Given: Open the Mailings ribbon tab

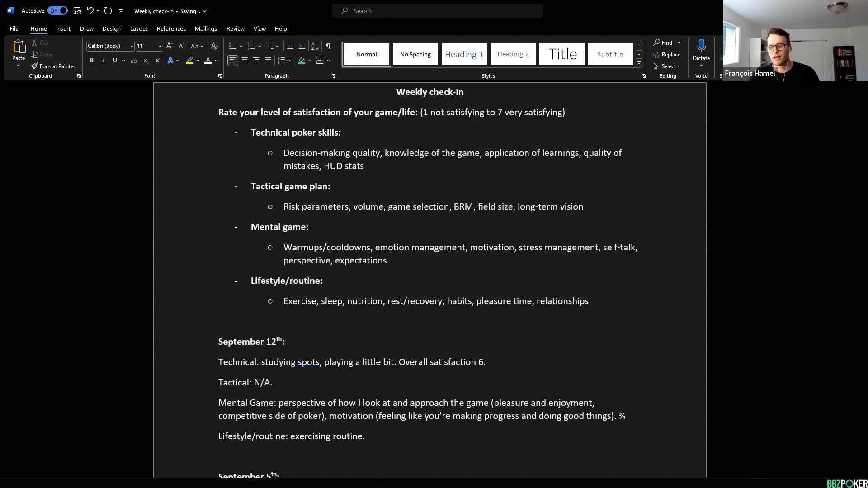Looking at the screenshot, I should coord(206,28).
